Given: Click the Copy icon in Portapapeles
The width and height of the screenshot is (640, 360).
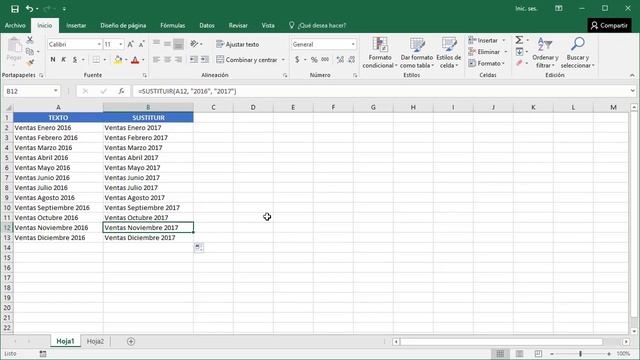Looking at the screenshot, I should [30, 51].
